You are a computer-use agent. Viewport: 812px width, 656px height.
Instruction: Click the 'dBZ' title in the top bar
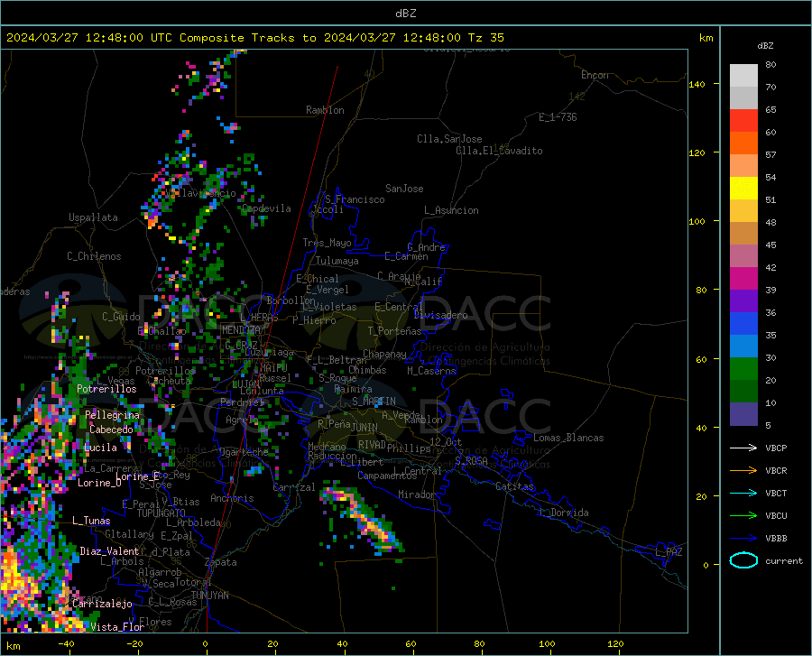[x=405, y=14]
